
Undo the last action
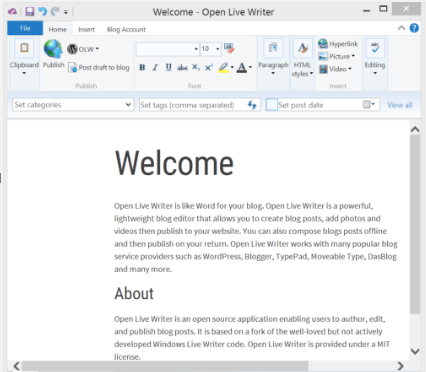[x=42, y=12]
